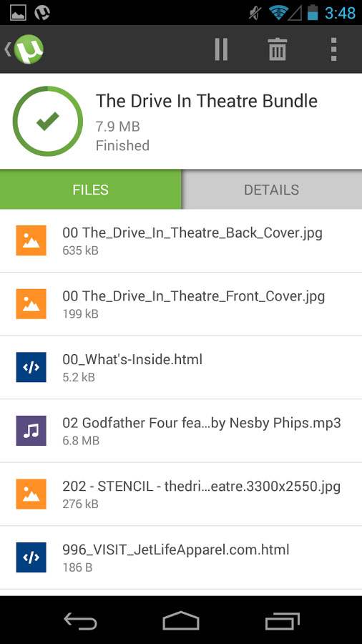Tap the green circular progress checkmark
This screenshot has height=644, width=362.
48,121
